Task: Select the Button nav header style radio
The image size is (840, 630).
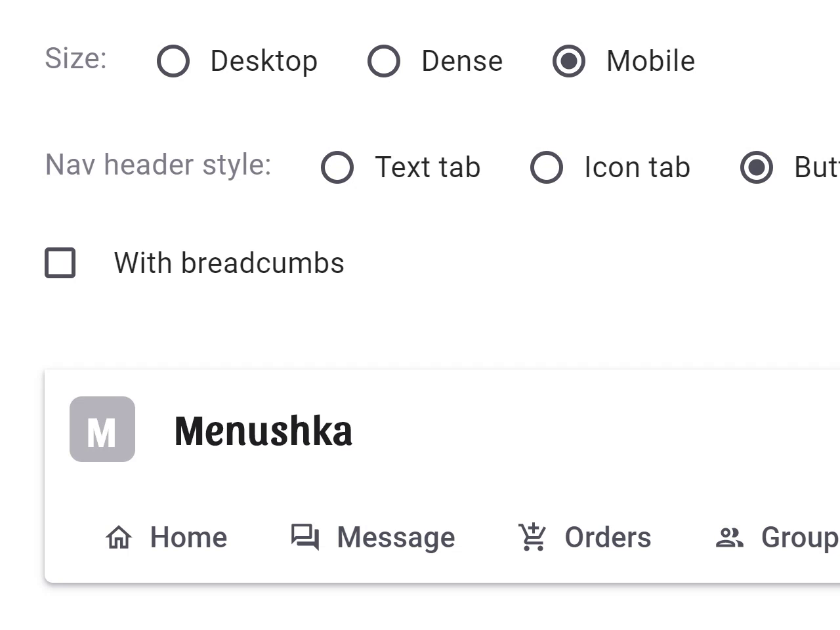Action: pyautogui.click(x=757, y=167)
